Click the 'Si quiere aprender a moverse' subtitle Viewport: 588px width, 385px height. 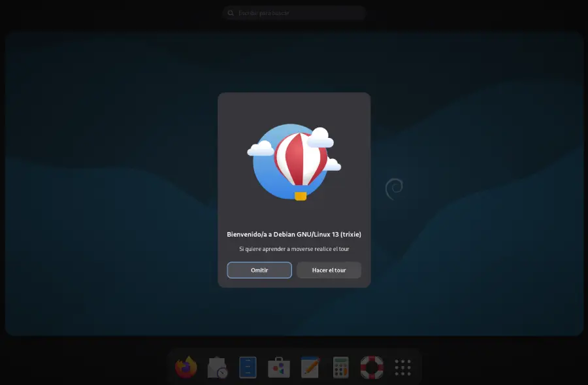pyautogui.click(x=294, y=249)
